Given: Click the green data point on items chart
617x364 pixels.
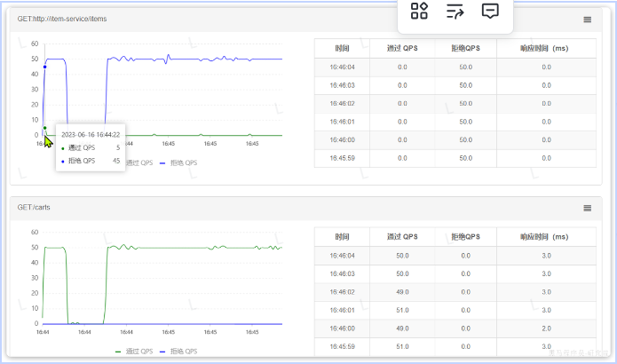Looking at the screenshot, I should click(x=45, y=128).
